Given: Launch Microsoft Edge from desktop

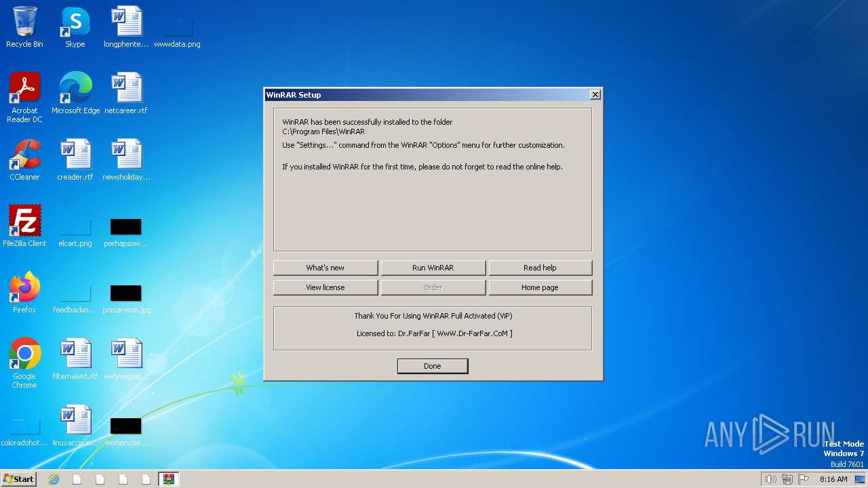Looking at the screenshot, I should click(x=75, y=94).
